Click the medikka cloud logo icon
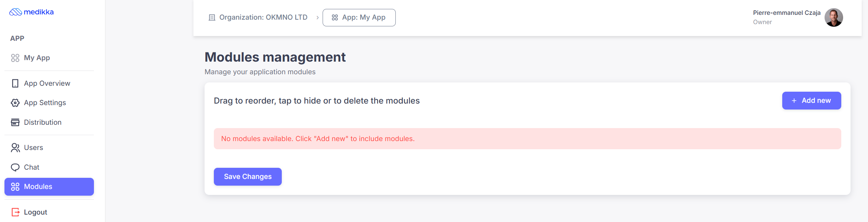 click(16, 12)
